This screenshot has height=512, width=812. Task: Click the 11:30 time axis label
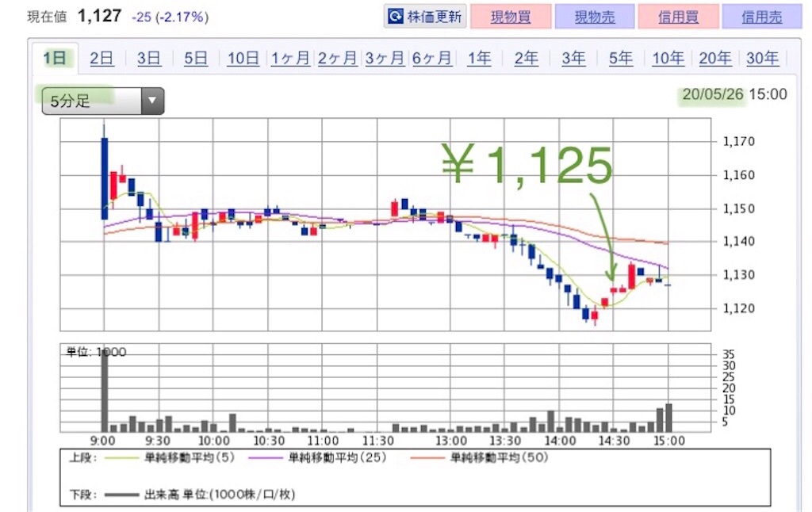[x=377, y=441]
